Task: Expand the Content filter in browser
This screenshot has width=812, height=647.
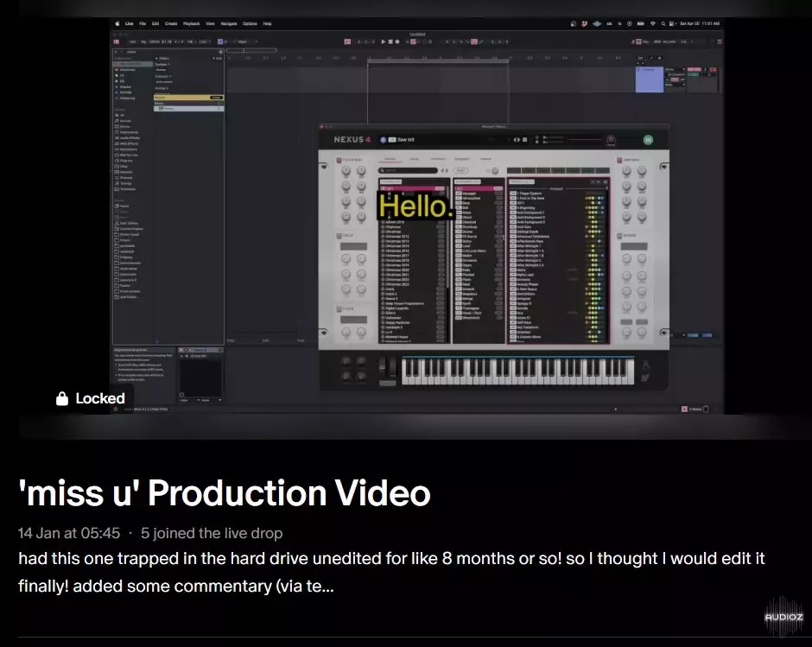Action: [162, 64]
